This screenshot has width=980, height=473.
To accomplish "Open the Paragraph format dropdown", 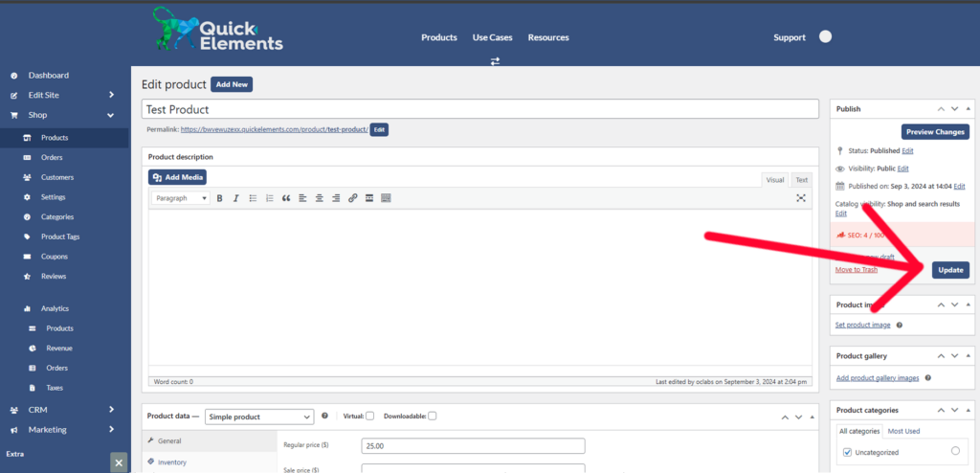I will pos(181,198).
